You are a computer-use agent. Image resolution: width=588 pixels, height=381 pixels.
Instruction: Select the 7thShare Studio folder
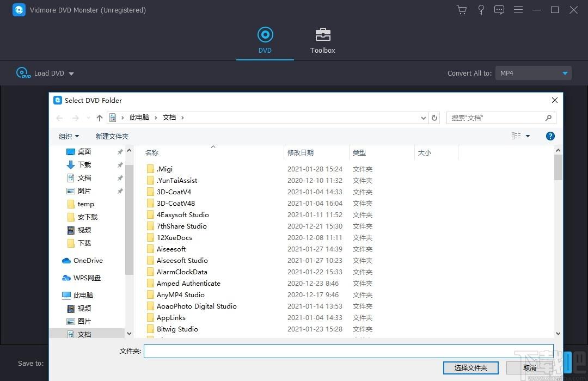coord(181,226)
